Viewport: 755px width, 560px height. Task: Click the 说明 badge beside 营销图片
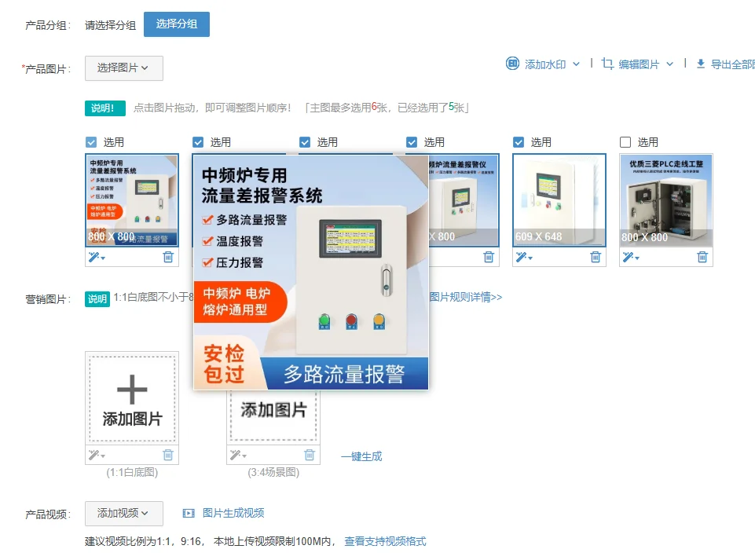97,299
